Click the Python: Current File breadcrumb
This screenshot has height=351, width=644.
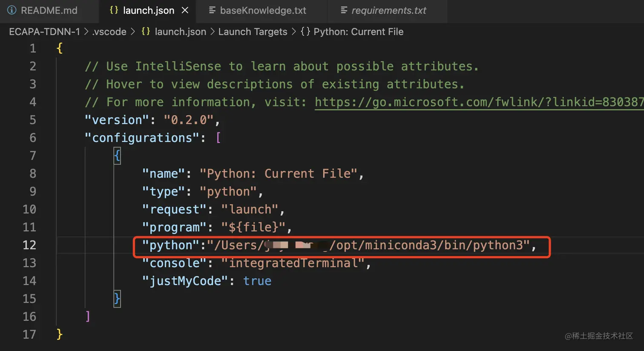[x=358, y=31]
